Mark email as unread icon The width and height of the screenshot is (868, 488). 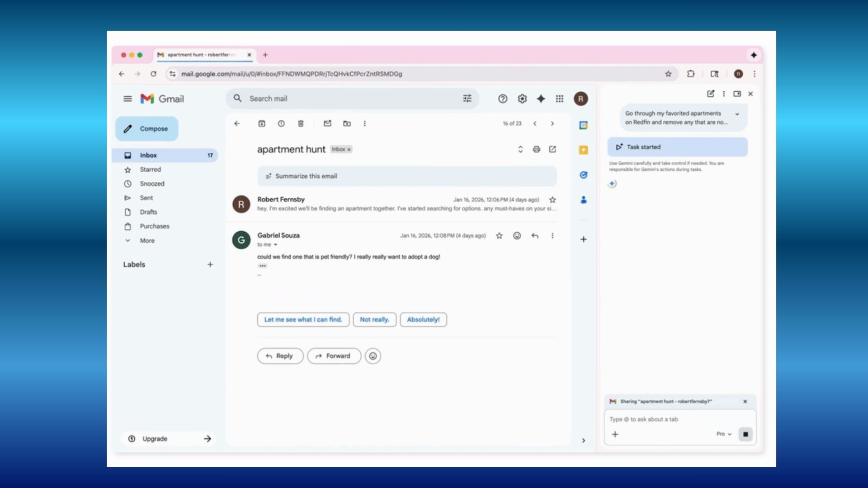click(x=327, y=123)
